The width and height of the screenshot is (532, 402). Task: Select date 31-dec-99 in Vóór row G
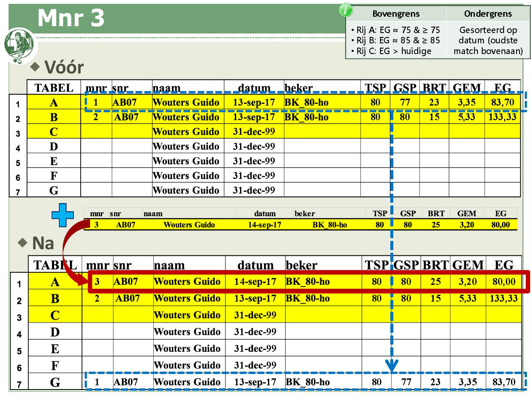(x=254, y=190)
